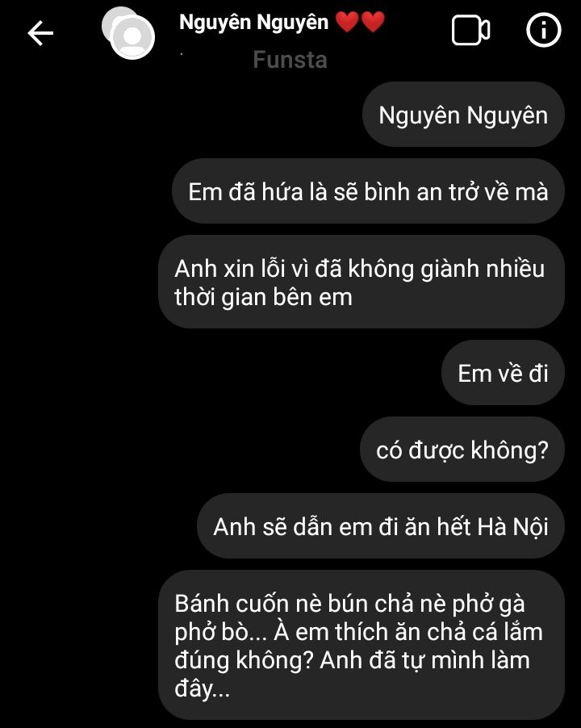The width and height of the screenshot is (581, 728).
Task: Open the conversation info icon
Action: pyautogui.click(x=543, y=30)
